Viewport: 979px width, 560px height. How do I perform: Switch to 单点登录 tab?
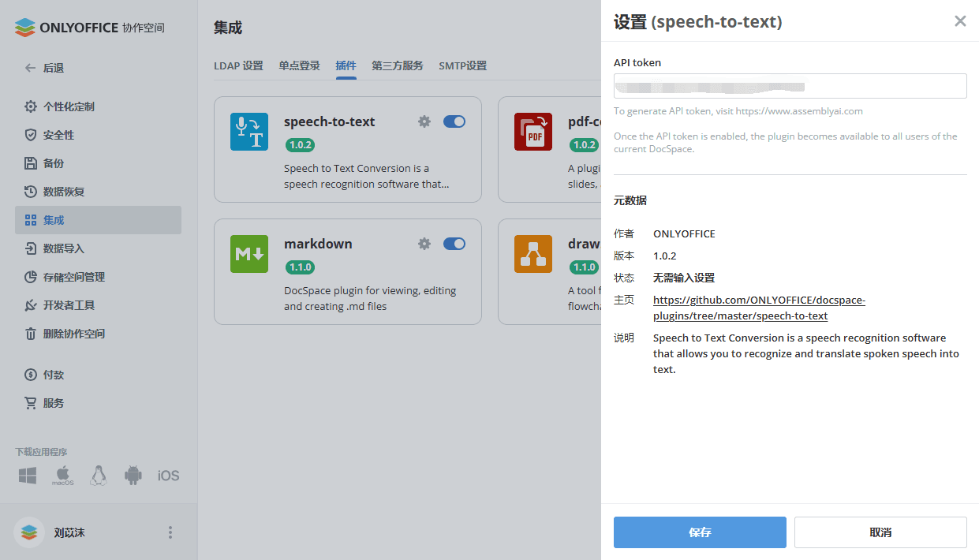click(299, 65)
